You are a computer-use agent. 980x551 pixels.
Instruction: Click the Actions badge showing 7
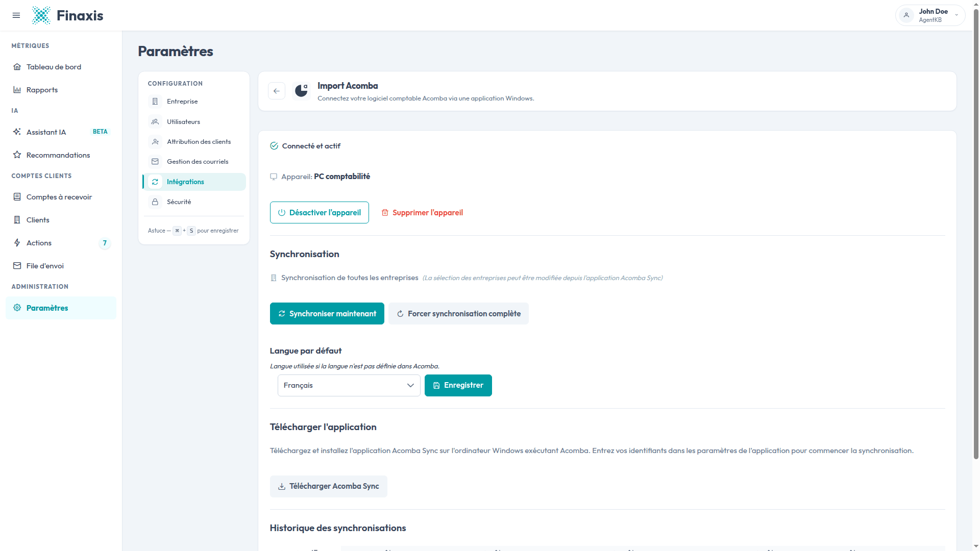pos(105,243)
